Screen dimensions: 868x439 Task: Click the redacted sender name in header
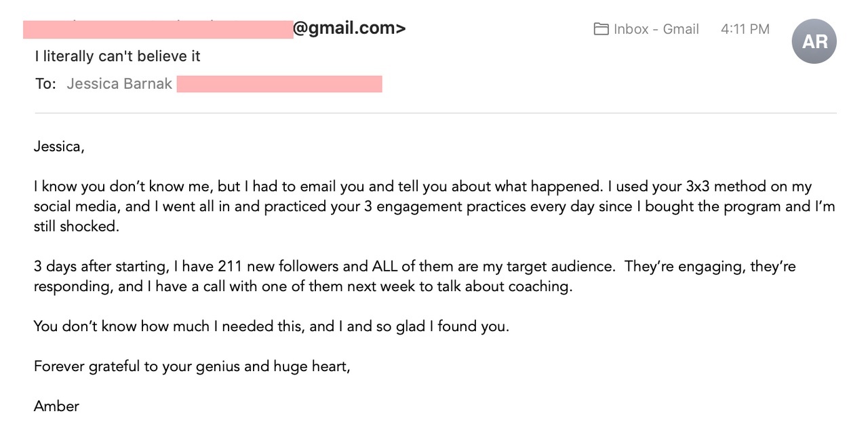click(x=157, y=29)
